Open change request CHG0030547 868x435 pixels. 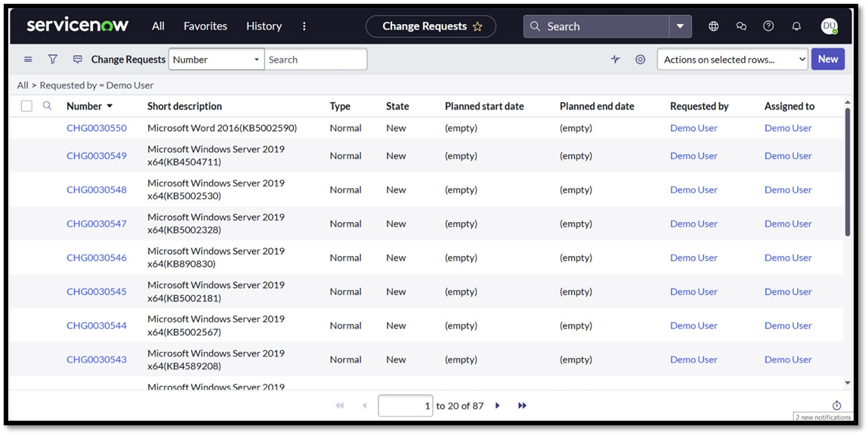[x=97, y=224]
